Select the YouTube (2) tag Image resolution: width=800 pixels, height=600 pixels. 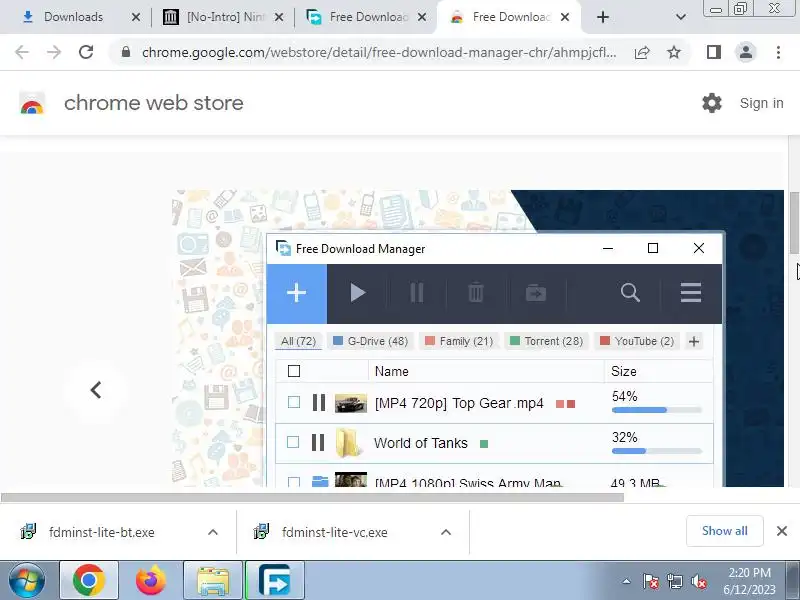tap(637, 341)
